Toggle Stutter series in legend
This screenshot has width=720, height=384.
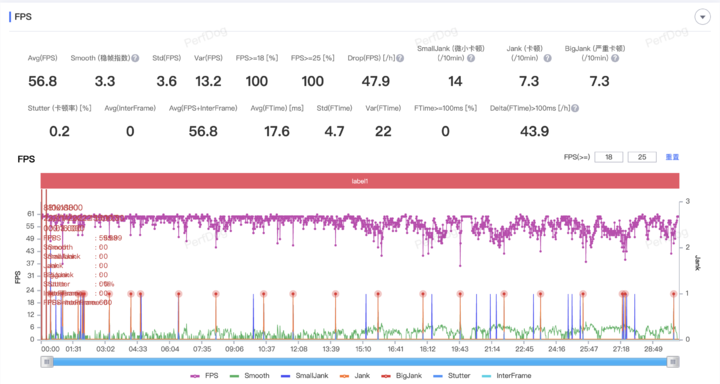(451, 376)
